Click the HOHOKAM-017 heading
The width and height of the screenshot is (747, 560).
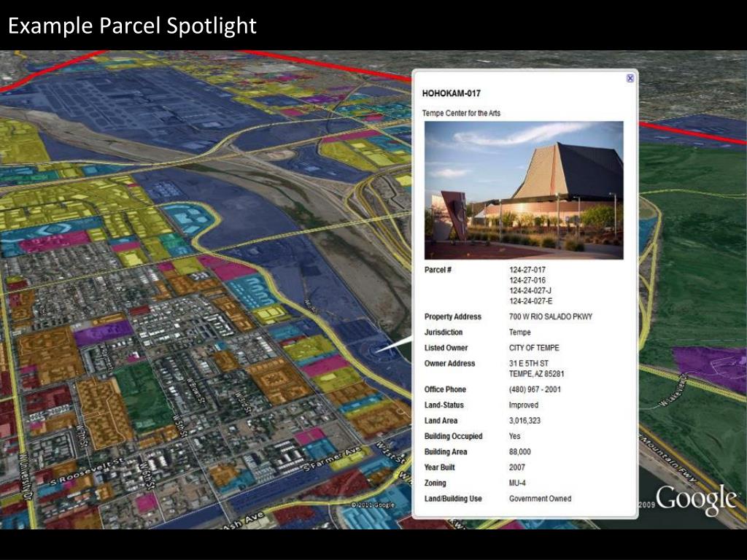tap(451, 93)
